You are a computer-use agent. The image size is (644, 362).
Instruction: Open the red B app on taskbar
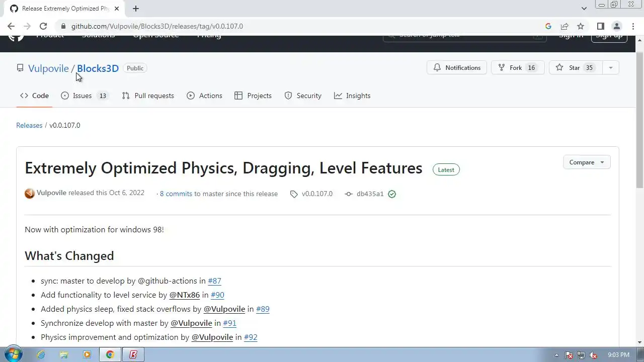tap(133, 355)
